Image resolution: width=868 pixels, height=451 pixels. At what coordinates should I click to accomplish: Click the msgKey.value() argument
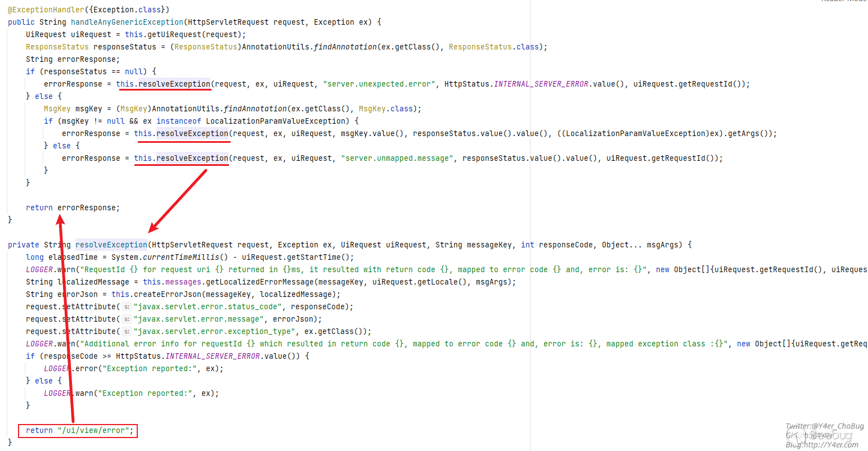click(x=372, y=133)
